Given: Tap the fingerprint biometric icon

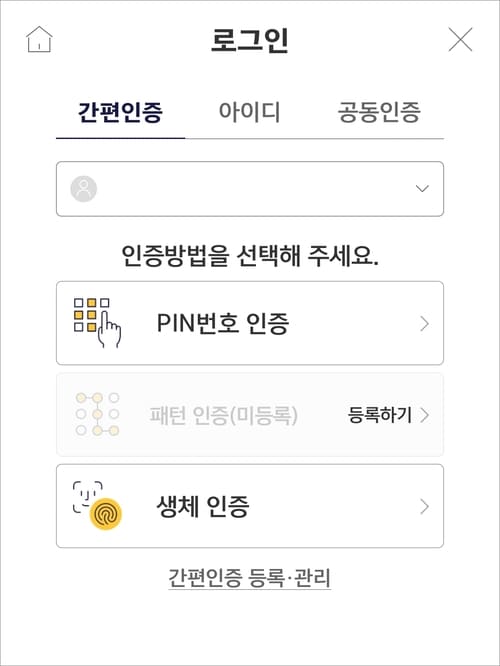Looking at the screenshot, I should 106,514.
